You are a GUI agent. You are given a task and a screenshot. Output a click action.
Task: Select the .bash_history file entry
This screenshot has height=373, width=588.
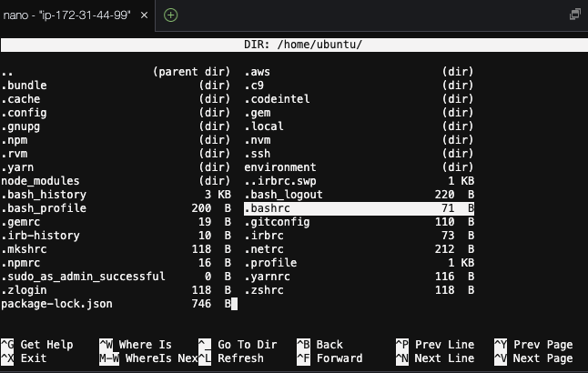(116, 195)
